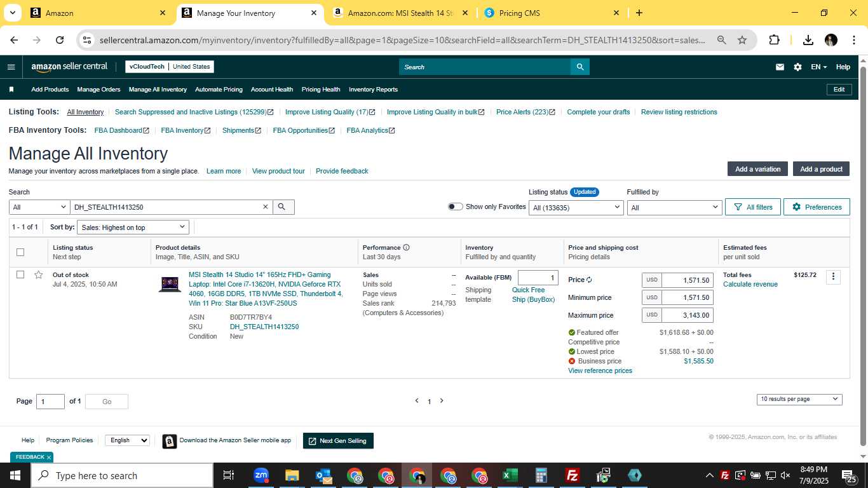Open All filters

[x=753, y=207]
